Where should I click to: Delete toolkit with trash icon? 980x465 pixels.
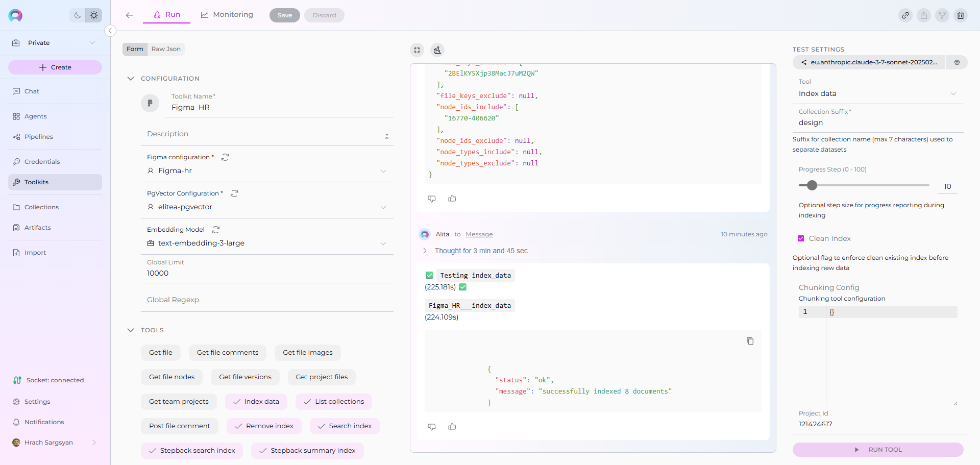click(961, 15)
